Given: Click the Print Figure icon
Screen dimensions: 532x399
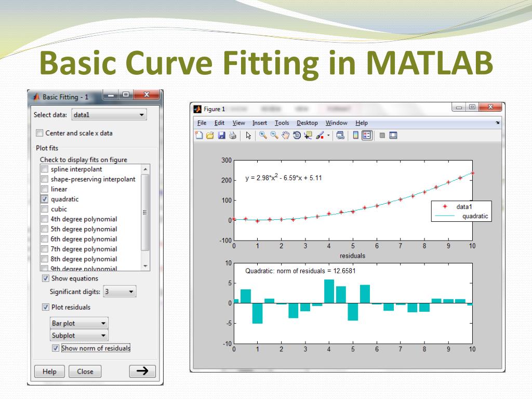Looking at the screenshot, I should tap(233, 136).
